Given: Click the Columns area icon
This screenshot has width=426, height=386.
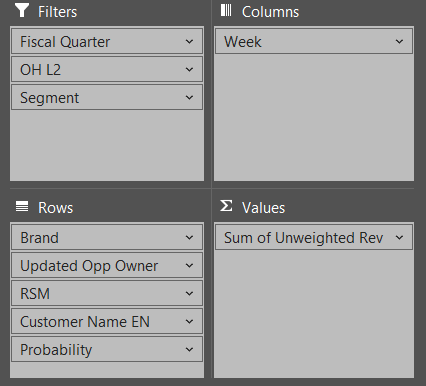Looking at the screenshot, I should 226,10.
